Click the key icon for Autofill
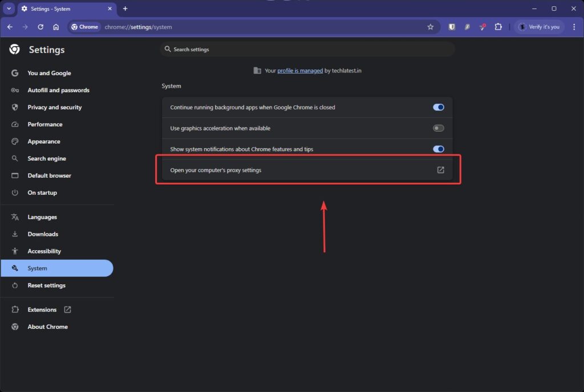The height and width of the screenshot is (392, 584). (x=14, y=90)
